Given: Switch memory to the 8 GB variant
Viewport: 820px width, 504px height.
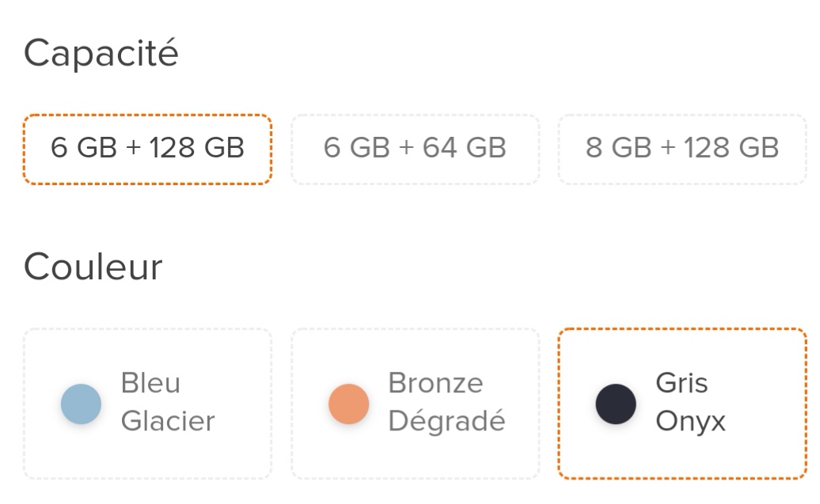Looking at the screenshot, I should pos(682,149).
